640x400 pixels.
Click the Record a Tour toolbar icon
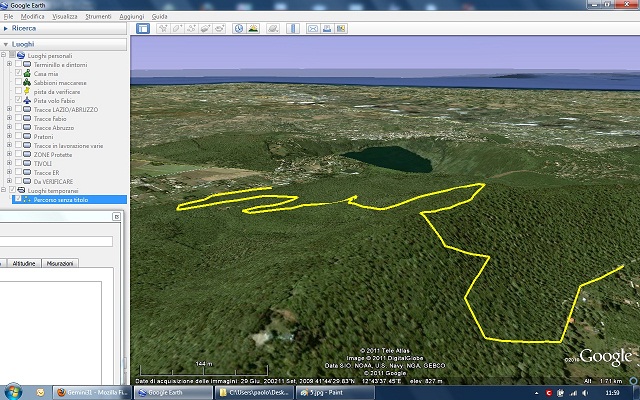[220, 28]
